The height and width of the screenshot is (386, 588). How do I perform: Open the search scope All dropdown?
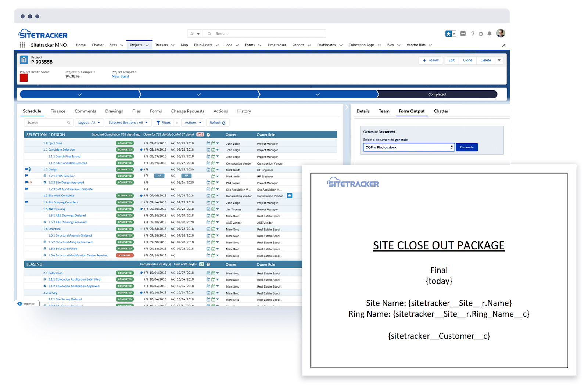coord(195,34)
